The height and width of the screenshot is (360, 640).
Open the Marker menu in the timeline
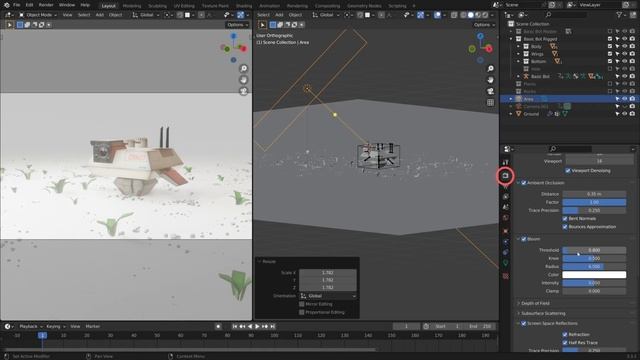click(x=93, y=326)
